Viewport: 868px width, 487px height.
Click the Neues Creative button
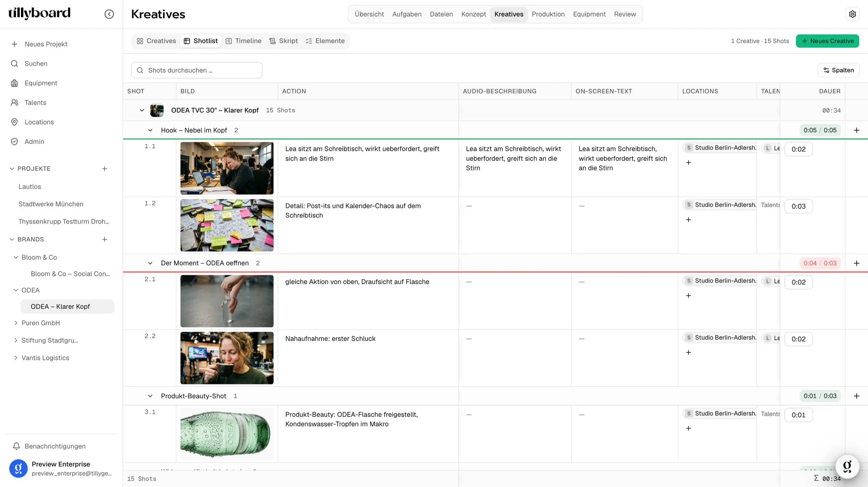[x=827, y=41]
